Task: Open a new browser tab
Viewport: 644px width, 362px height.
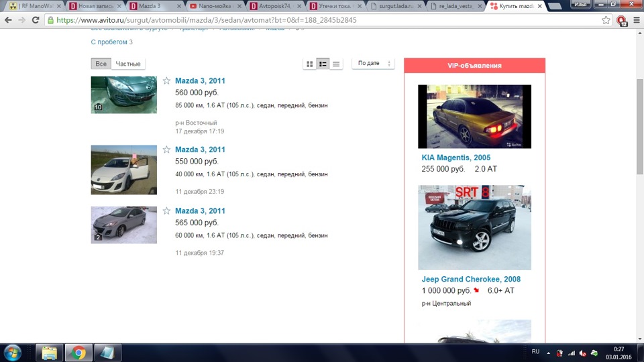Action: (x=555, y=6)
